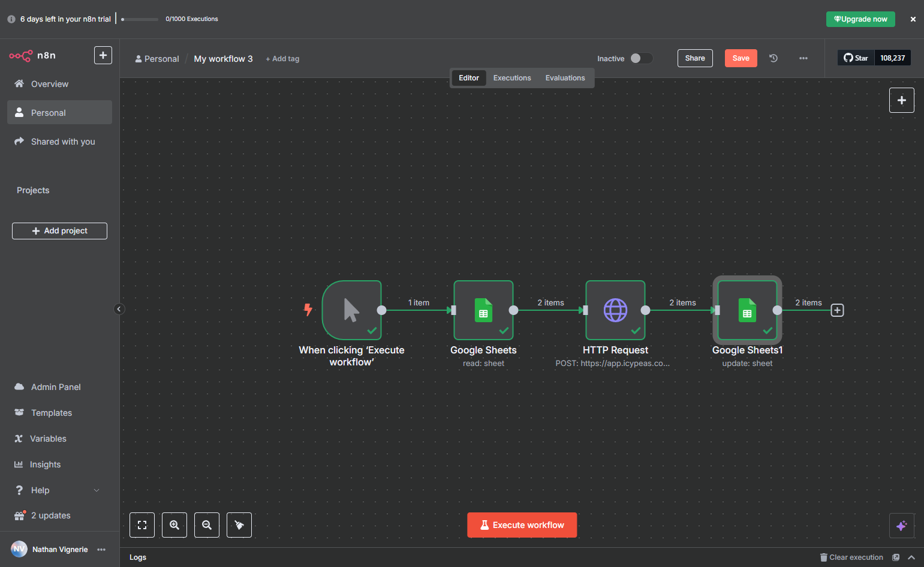Select the Google Sheets read node
The height and width of the screenshot is (567, 924).
(483, 310)
